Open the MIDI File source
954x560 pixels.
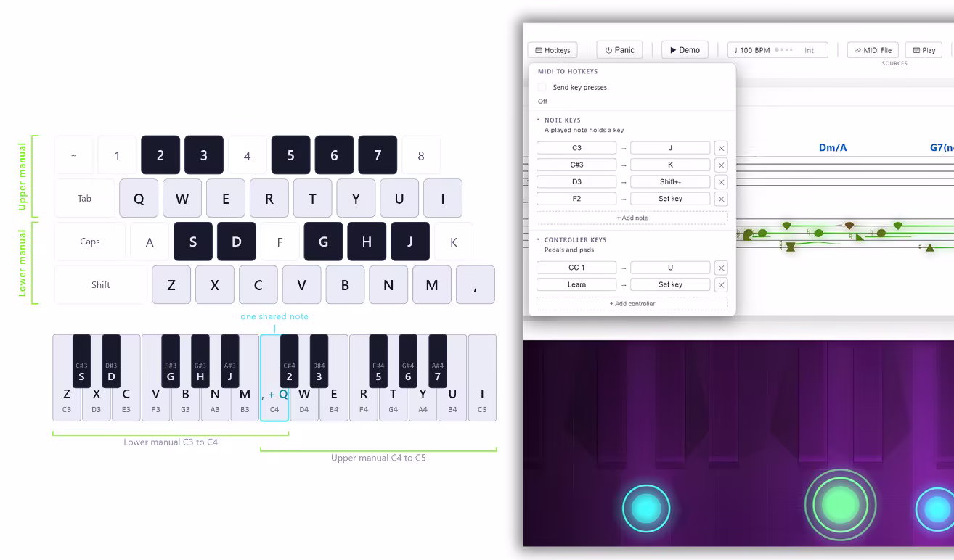(x=873, y=50)
